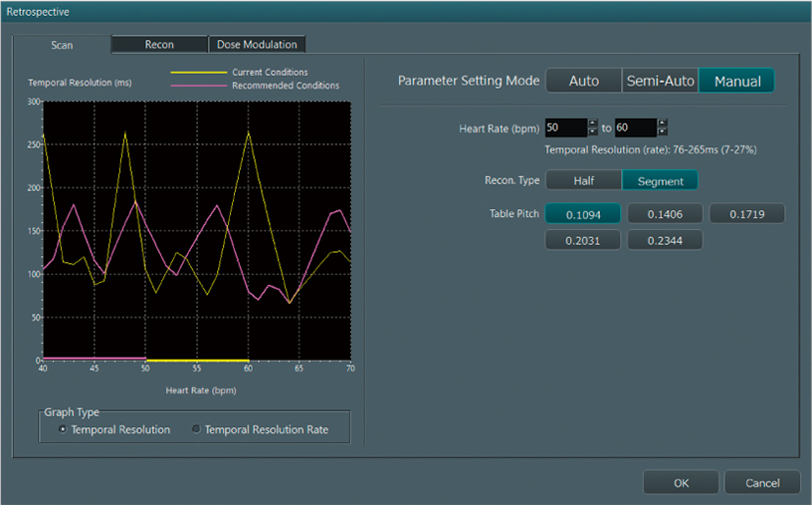Click the minimum heart rate field
Screen dimensions: 812x505
[565, 127]
